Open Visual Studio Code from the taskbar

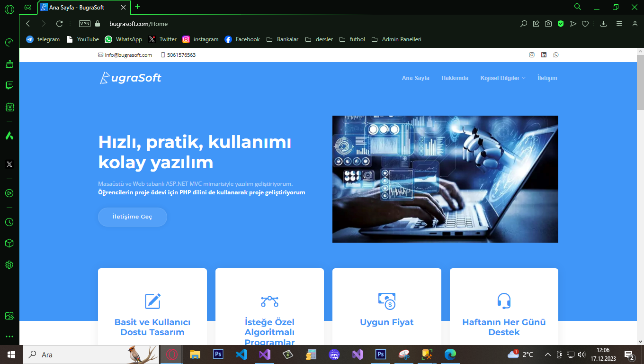(x=241, y=355)
